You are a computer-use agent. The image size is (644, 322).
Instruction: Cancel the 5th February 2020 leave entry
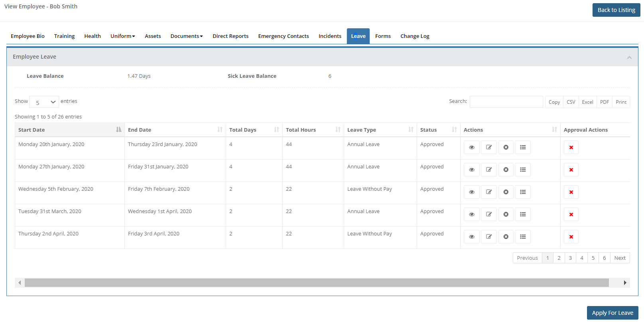(x=506, y=192)
